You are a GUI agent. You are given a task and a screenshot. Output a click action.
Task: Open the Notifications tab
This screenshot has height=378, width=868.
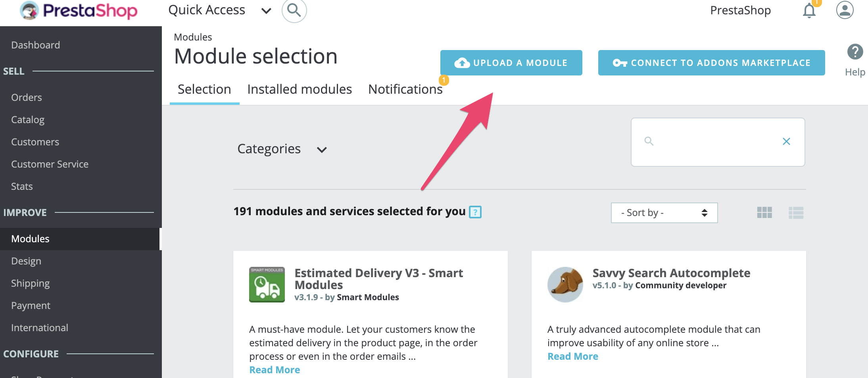coord(405,89)
